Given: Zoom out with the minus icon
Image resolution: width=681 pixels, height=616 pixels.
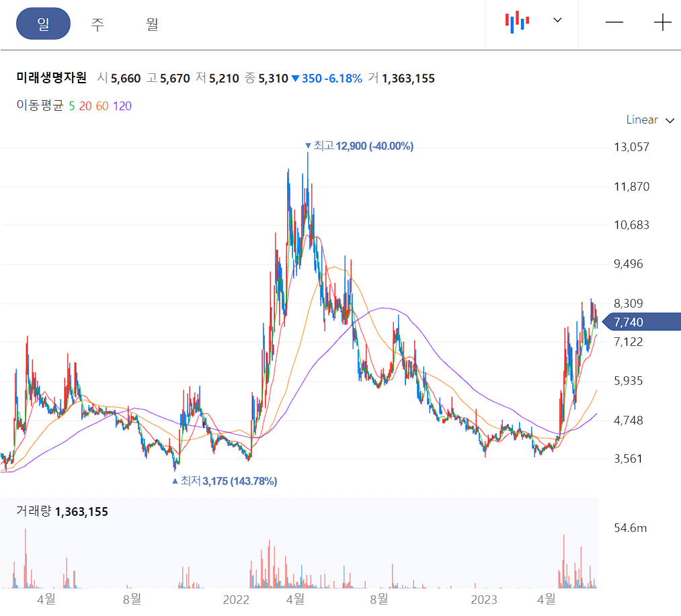Looking at the screenshot, I should pyautogui.click(x=614, y=22).
